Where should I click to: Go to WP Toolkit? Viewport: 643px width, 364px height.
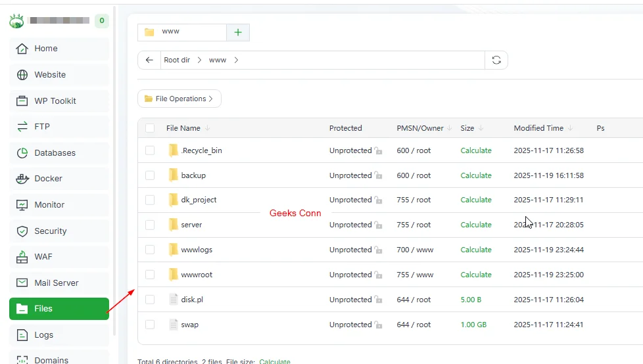tap(59, 101)
